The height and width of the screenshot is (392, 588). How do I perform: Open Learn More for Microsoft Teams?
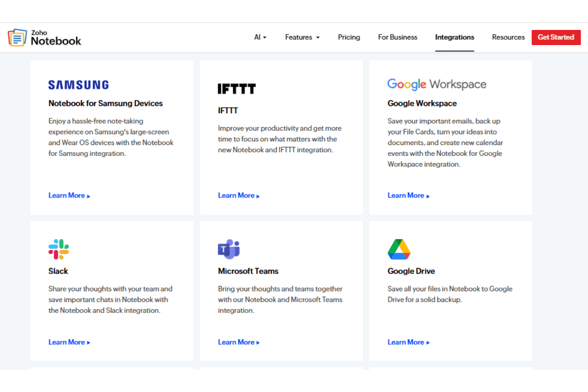pos(238,342)
